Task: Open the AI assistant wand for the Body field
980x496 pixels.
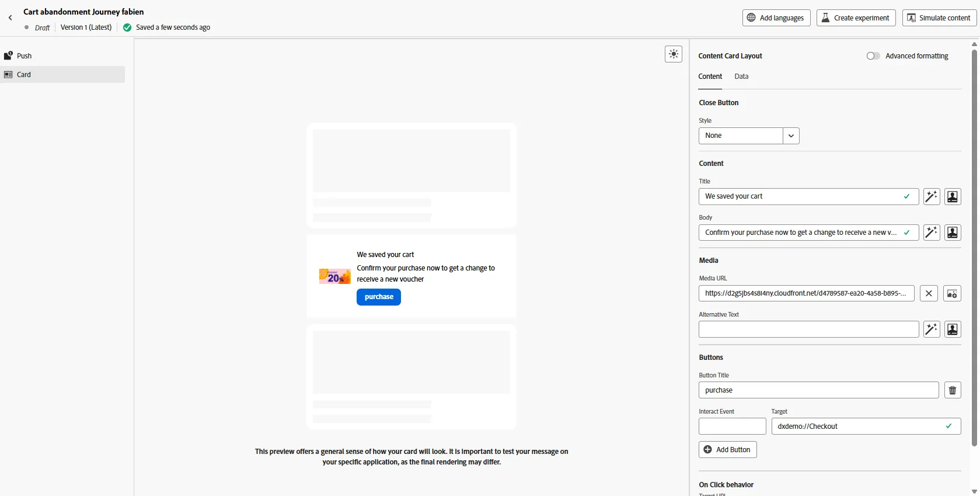Action: [x=932, y=233]
